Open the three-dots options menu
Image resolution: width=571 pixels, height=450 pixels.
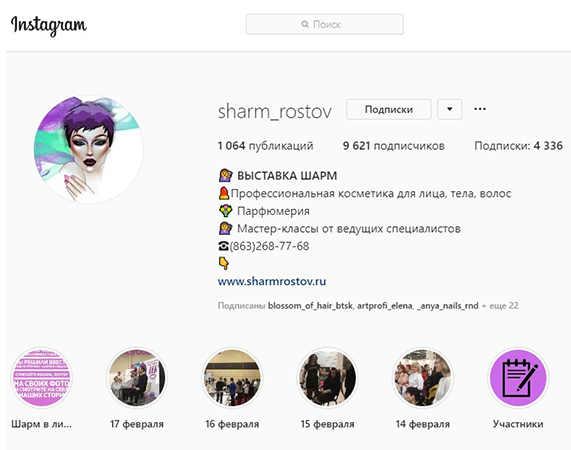click(x=480, y=109)
